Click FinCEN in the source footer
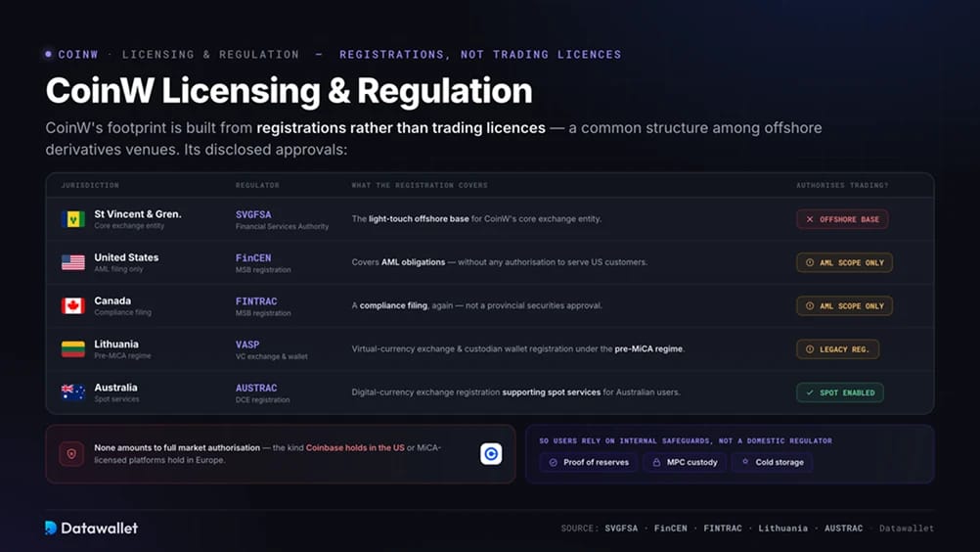The width and height of the screenshot is (980, 552). (671, 529)
